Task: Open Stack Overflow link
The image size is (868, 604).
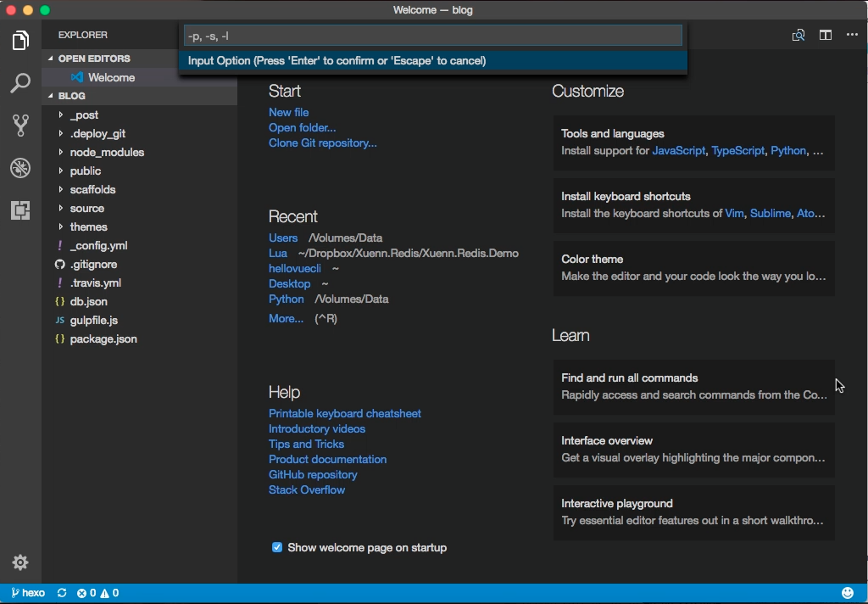Action: [x=307, y=489]
